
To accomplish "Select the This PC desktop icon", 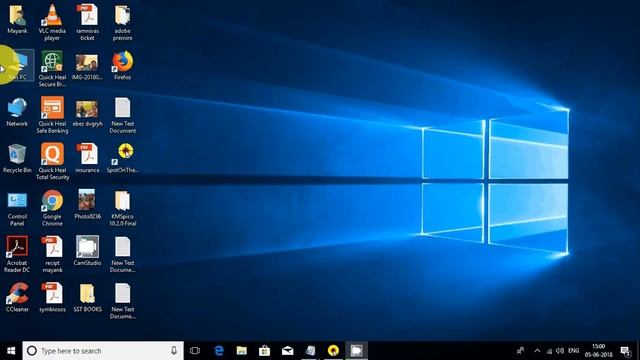I will click(17, 65).
